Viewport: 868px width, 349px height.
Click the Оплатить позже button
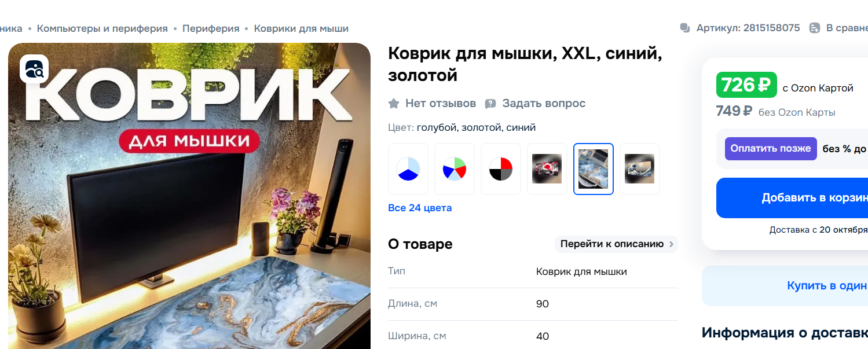click(771, 149)
